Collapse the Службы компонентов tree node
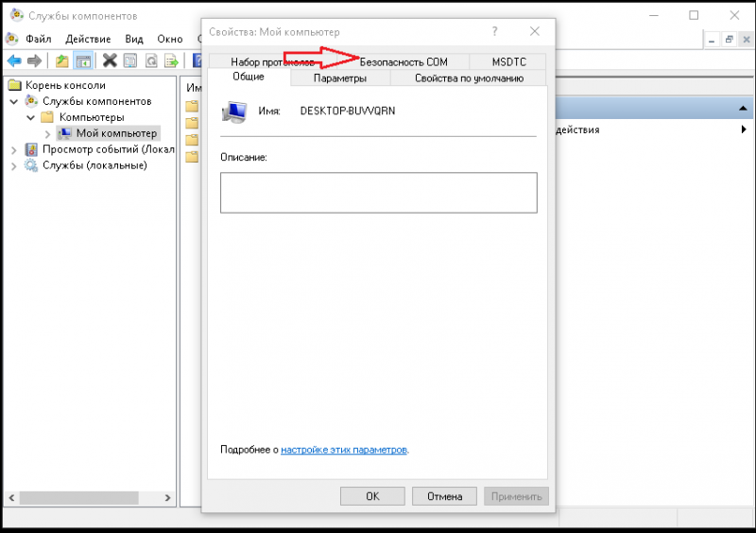The width and height of the screenshot is (756, 533). click(14, 101)
